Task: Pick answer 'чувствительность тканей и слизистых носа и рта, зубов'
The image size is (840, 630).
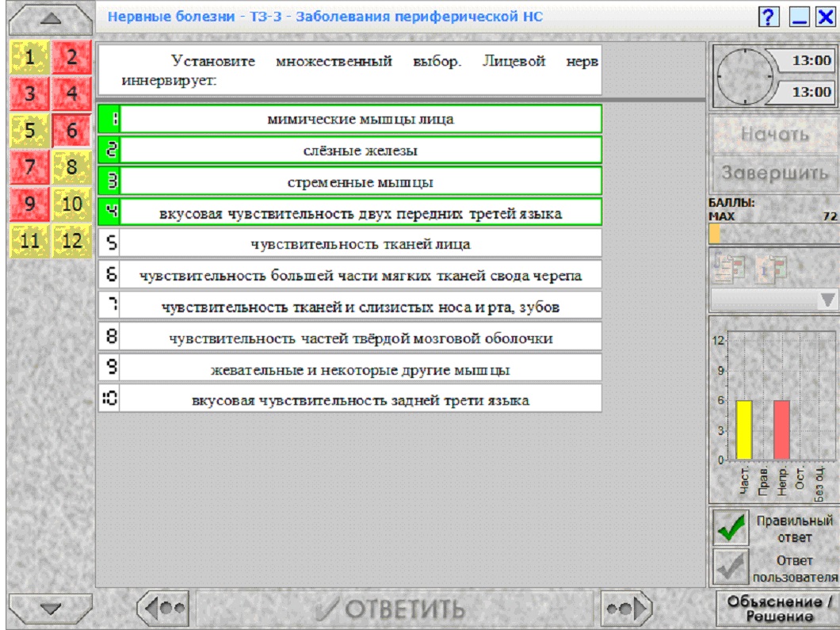Action: [349, 306]
